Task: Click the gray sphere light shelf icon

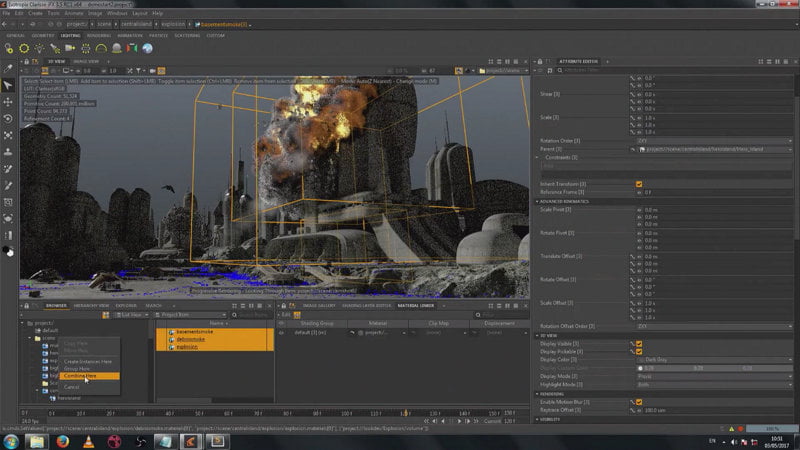Action: click(116, 48)
